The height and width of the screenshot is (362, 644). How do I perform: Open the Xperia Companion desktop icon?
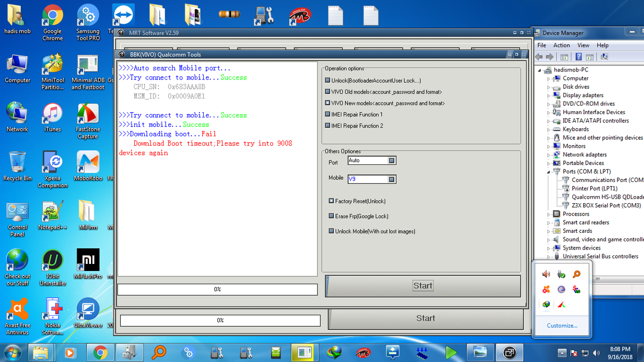[52, 169]
